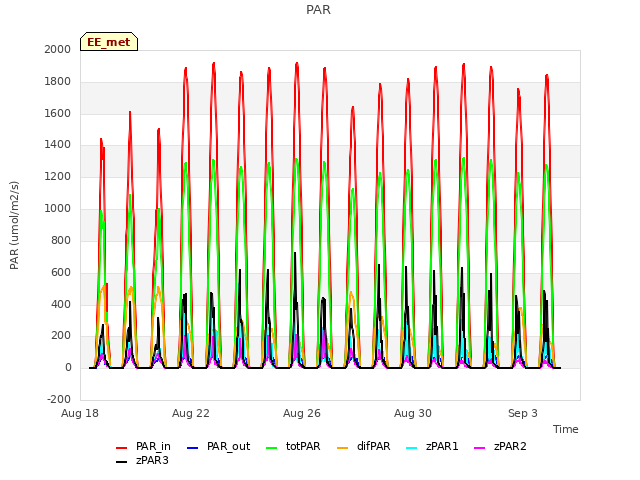Click the 2000 y-axis tick label
Viewport: 640px width, 480px height.
[58, 49]
